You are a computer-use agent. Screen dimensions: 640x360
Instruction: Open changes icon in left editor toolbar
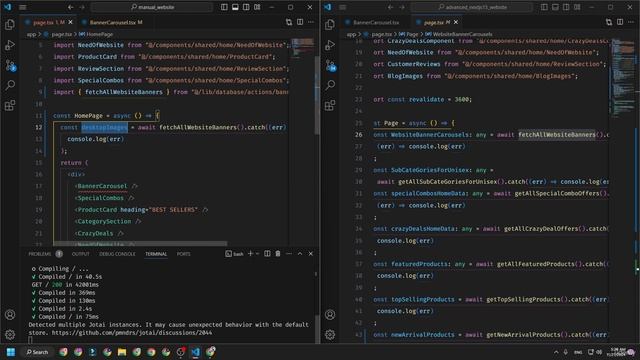click(x=289, y=22)
